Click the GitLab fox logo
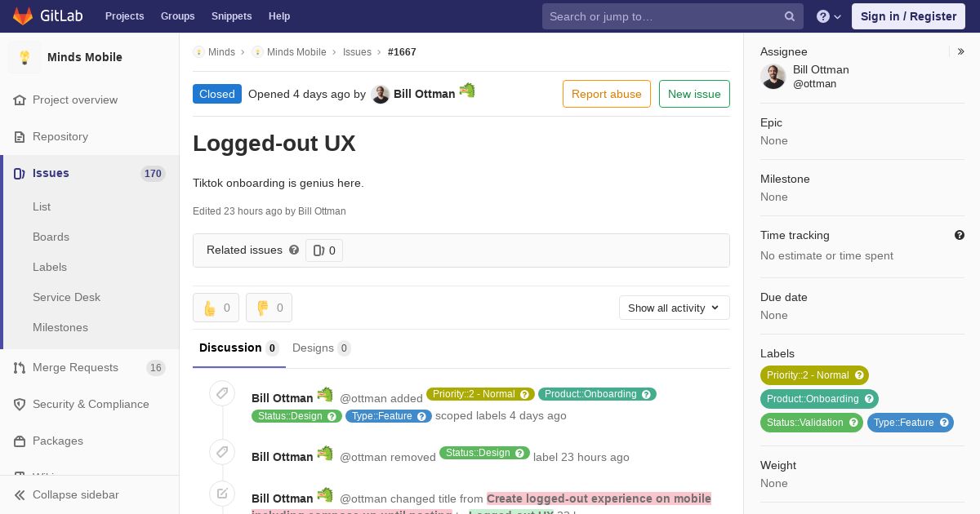Screen dimensions: 980x514 pyautogui.click(x=23, y=16)
